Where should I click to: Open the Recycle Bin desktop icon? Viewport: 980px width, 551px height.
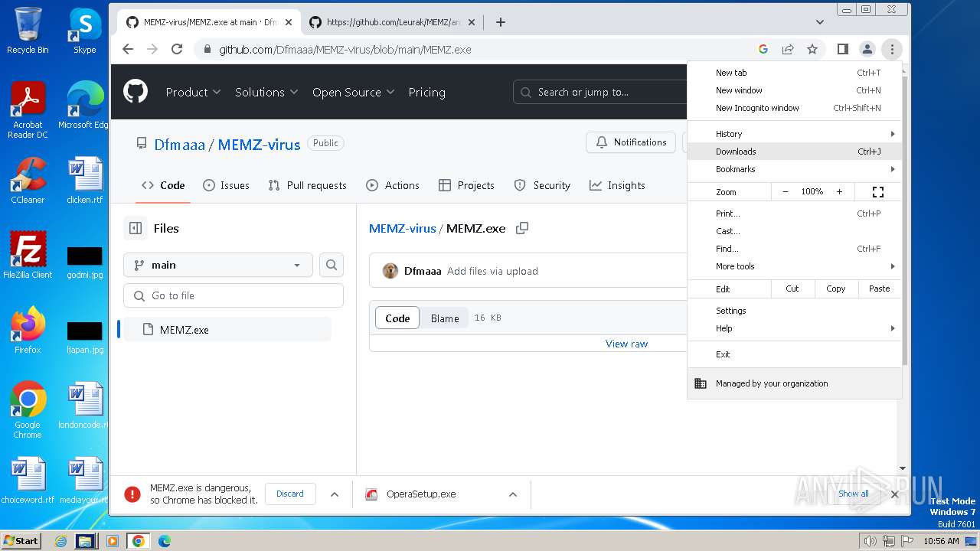point(28,31)
